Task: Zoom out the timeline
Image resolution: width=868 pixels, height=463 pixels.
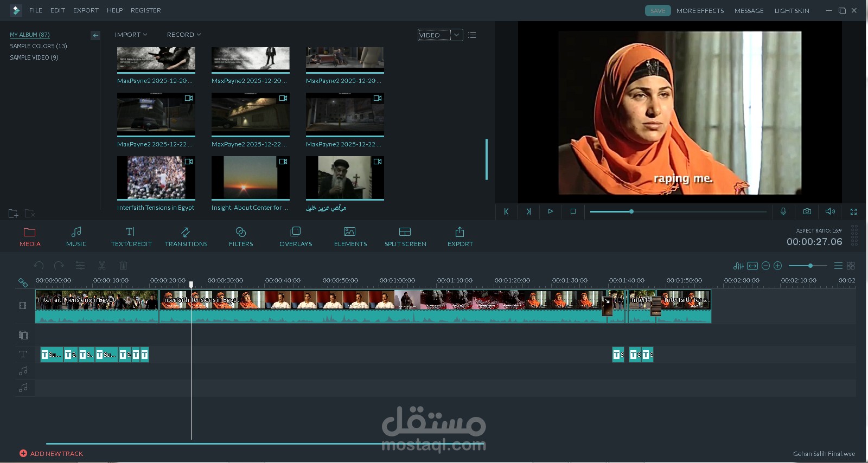Action: coord(765,266)
